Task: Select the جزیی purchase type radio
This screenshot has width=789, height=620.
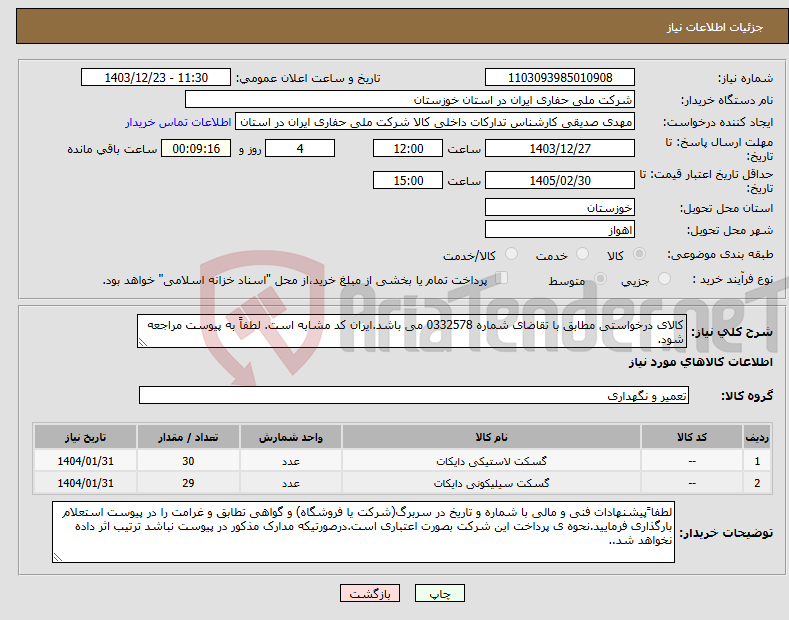Action: coord(664,278)
